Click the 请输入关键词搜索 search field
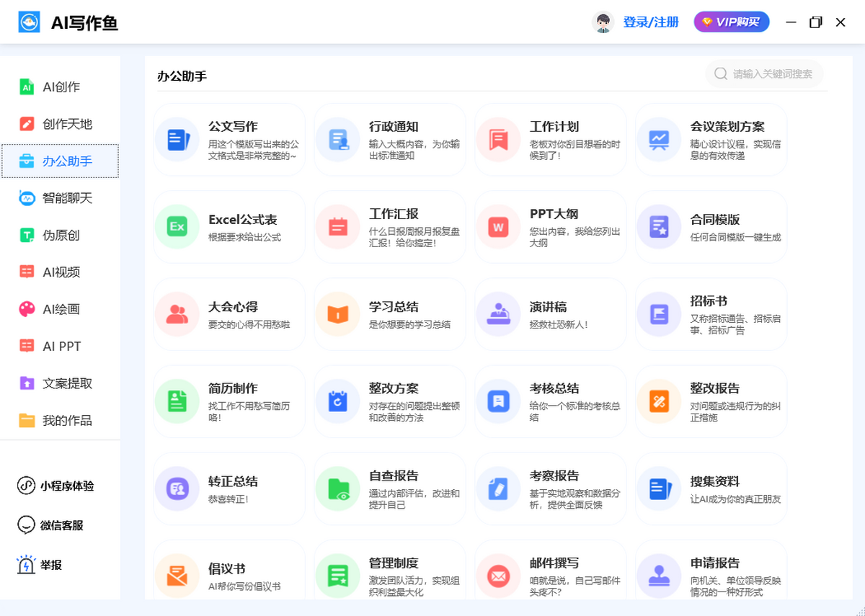Viewport: 865px width, 616px height. point(772,73)
